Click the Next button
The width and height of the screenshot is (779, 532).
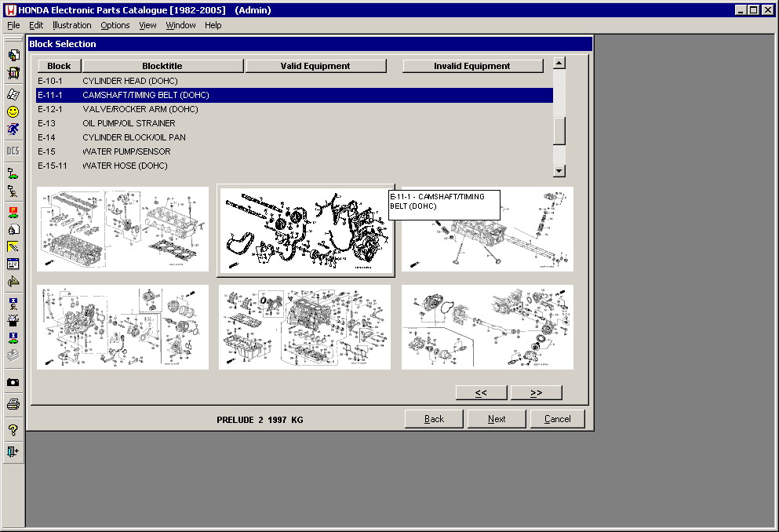point(497,419)
